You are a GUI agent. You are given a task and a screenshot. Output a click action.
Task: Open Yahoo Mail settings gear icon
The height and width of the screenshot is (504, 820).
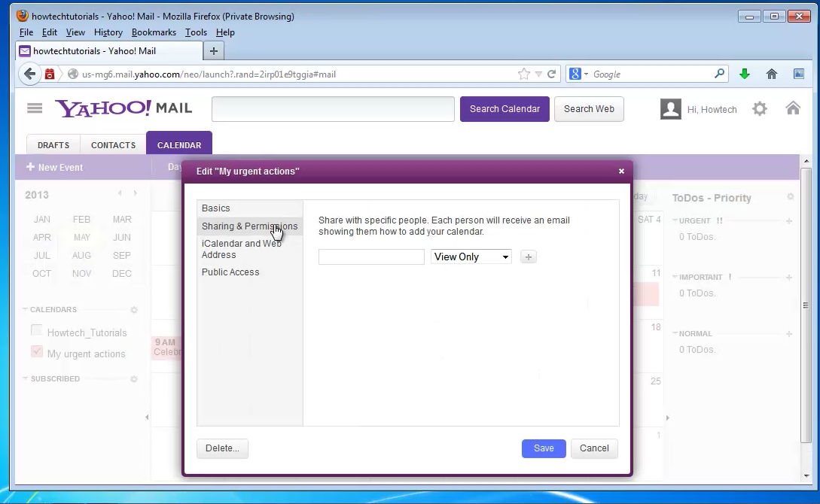tap(760, 108)
